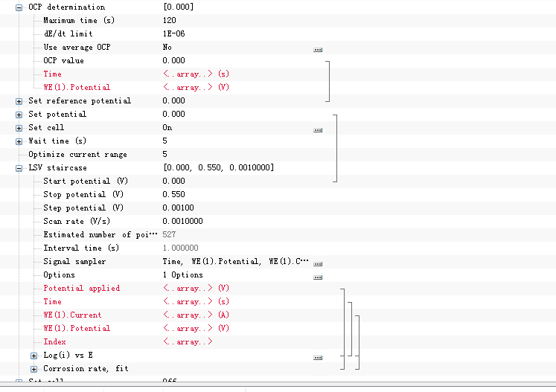Open ellipsis button for Set cell row
556x392 pixels.
point(318,130)
